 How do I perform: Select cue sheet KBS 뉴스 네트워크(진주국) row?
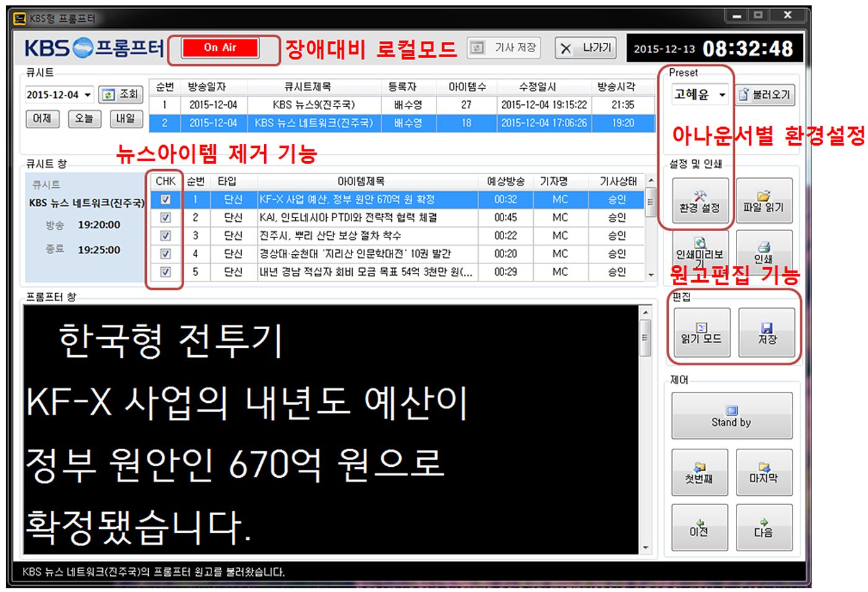tap(402, 123)
